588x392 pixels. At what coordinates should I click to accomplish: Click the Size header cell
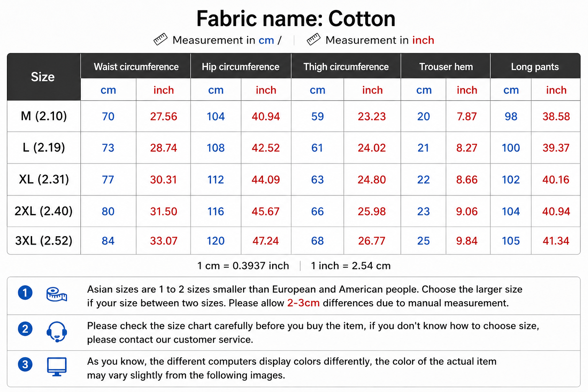[x=43, y=77]
